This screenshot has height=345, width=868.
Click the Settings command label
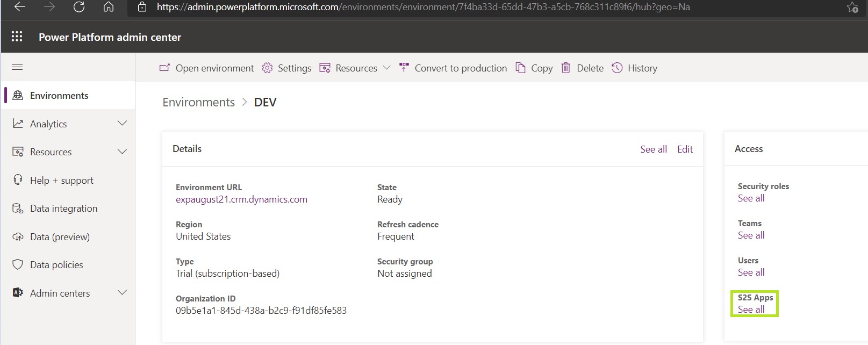click(295, 68)
